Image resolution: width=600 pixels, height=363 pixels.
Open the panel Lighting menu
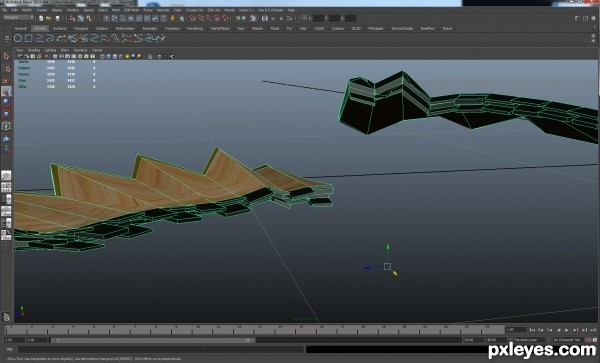click(50, 50)
